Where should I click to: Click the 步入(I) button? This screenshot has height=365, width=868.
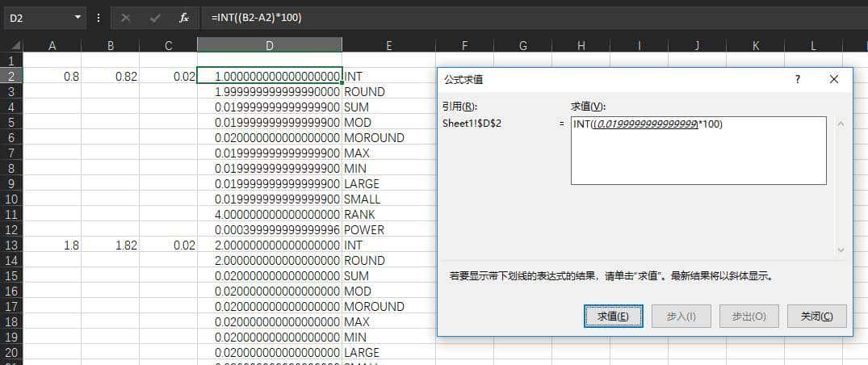(x=681, y=316)
